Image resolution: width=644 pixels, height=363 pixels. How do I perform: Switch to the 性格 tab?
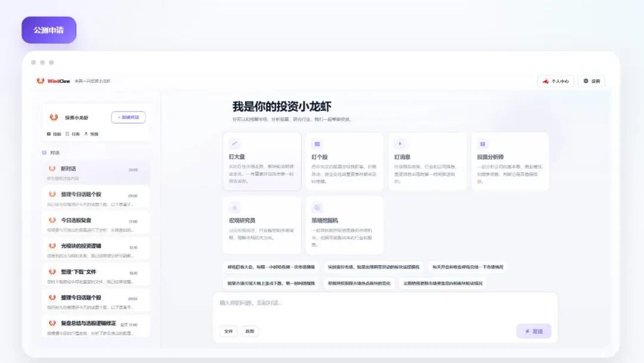coord(92,134)
